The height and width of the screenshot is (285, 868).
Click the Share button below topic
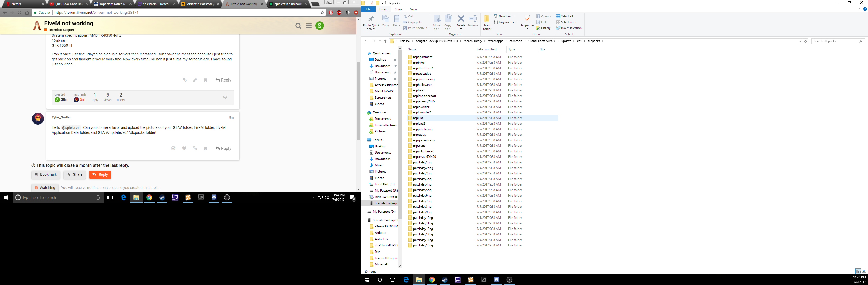click(75, 175)
